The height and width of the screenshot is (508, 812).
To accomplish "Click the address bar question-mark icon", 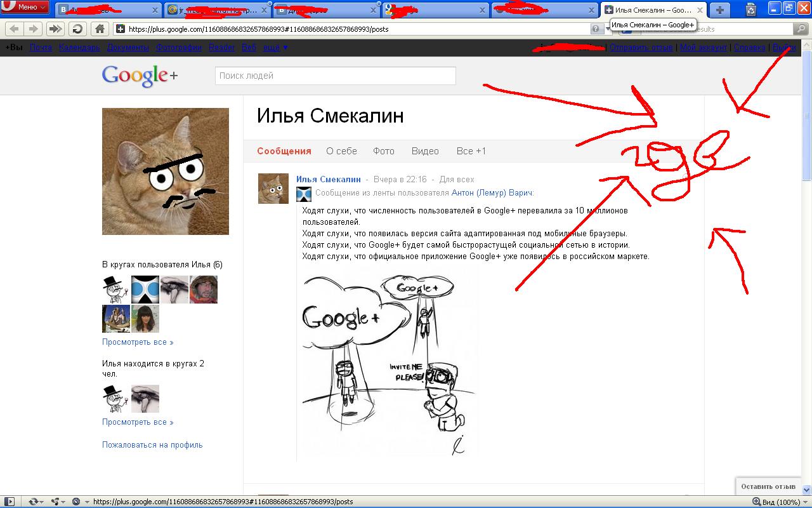I will (596, 29).
